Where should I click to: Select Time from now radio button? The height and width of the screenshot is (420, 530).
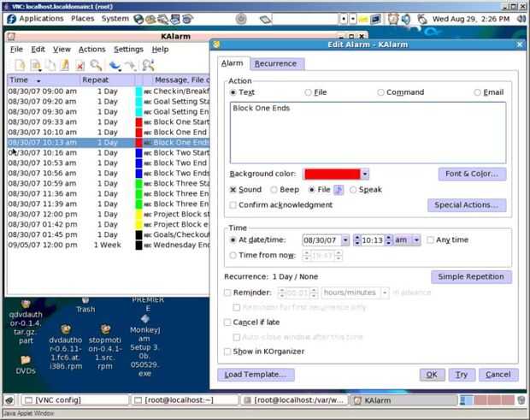233,255
